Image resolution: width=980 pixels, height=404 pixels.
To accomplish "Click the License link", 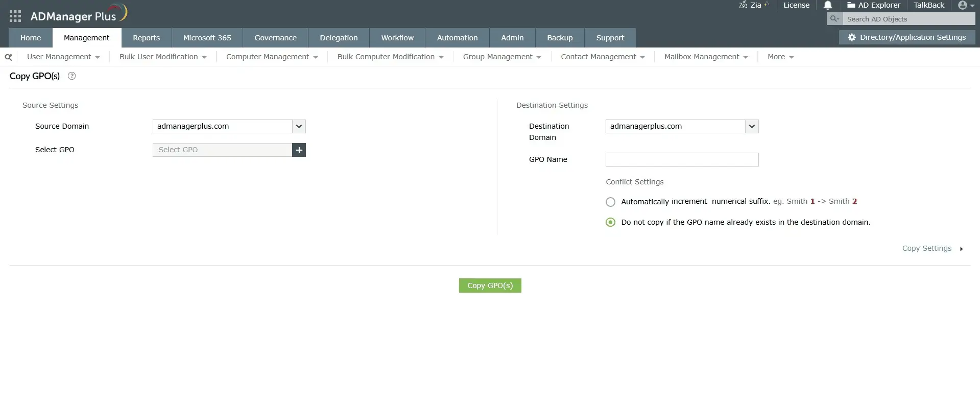I will pos(796,5).
